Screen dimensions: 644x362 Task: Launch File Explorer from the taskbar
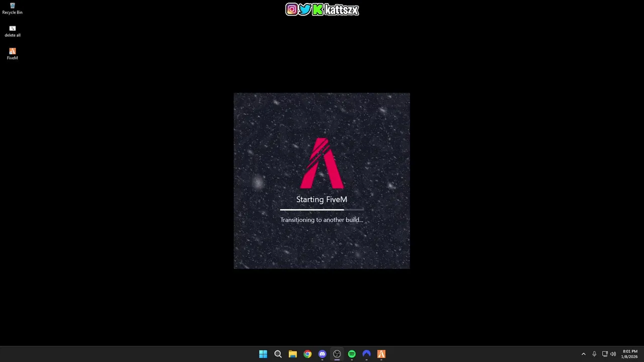click(292, 354)
